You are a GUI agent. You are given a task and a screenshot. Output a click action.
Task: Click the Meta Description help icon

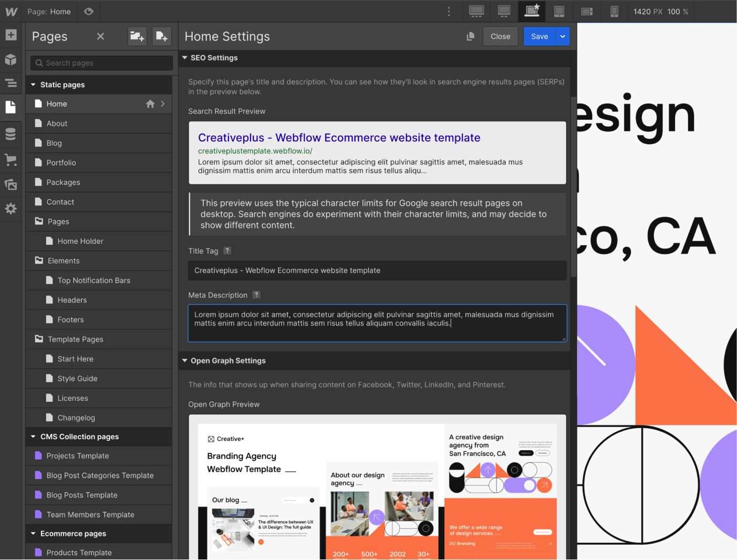pos(256,295)
